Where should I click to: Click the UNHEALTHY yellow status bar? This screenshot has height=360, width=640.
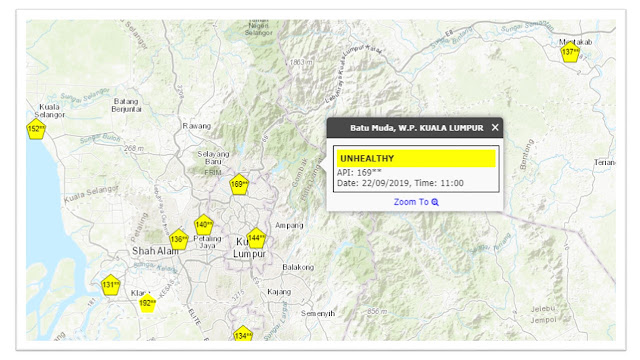[x=416, y=158]
